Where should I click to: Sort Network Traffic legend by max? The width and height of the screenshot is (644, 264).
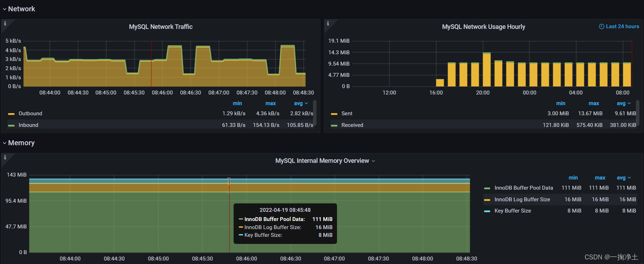click(271, 103)
